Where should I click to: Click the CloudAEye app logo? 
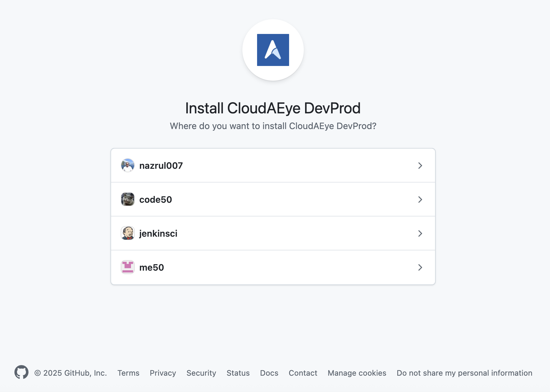(x=273, y=50)
